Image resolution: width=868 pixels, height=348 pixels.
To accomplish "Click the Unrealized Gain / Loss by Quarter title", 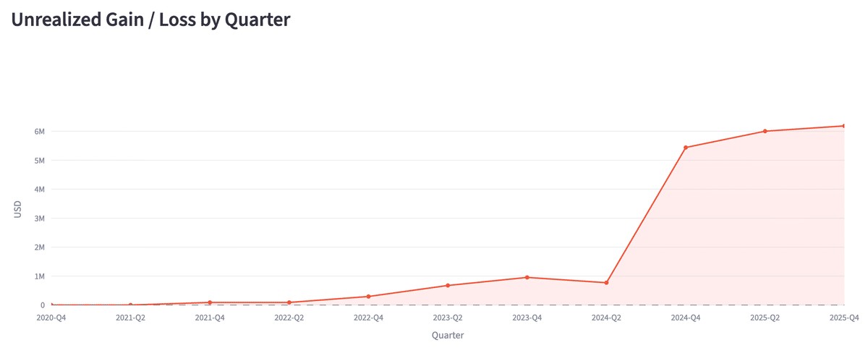I will point(150,20).
